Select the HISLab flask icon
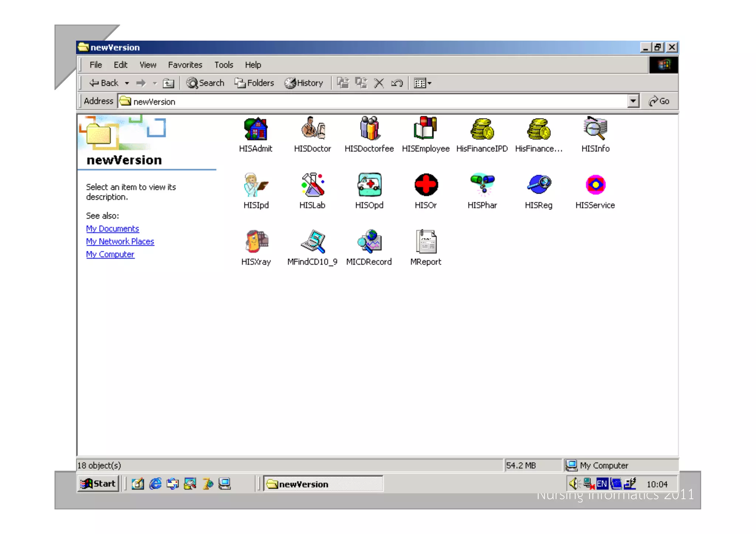 coord(312,185)
